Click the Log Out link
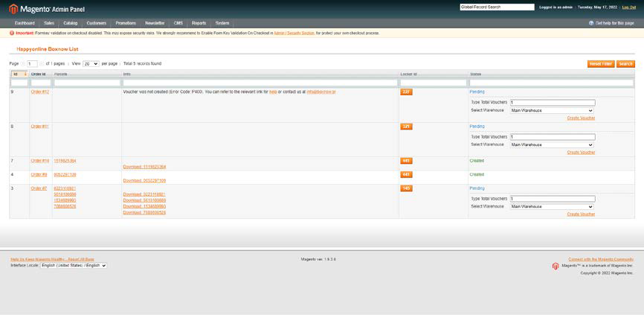This screenshot has width=644, height=315. [628, 7]
